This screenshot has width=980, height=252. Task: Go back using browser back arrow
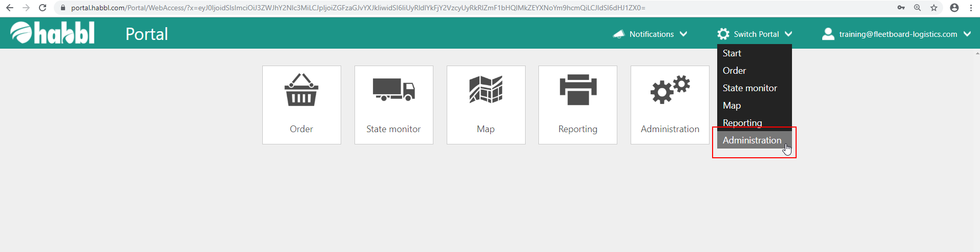point(9,8)
